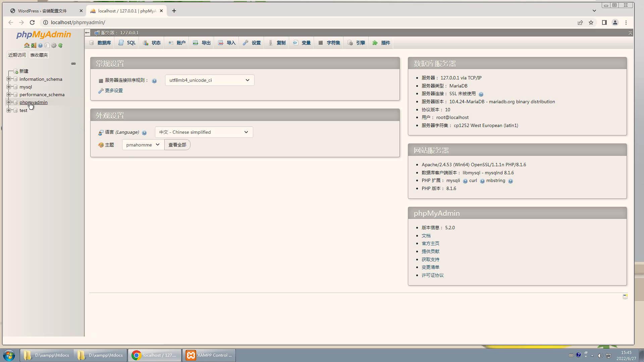644x362 pixels.
Task: Open the 引擎 tab
Action: click(x=357, y=43)
